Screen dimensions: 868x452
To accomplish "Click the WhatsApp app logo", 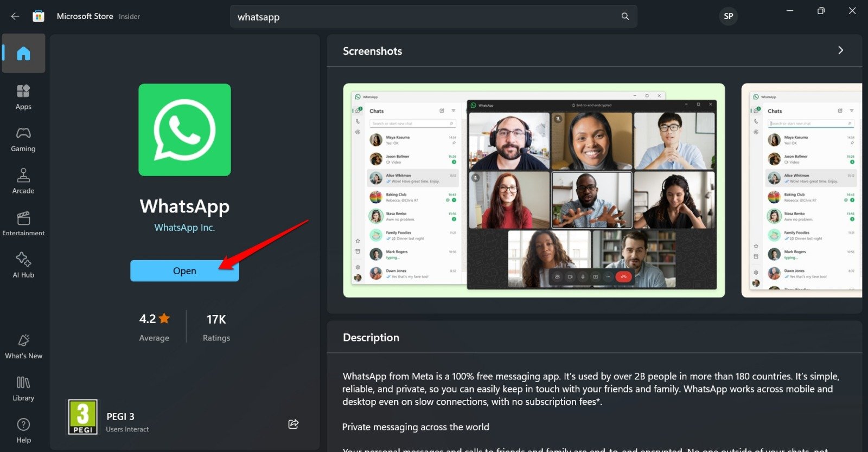I will tap(184, 130).
